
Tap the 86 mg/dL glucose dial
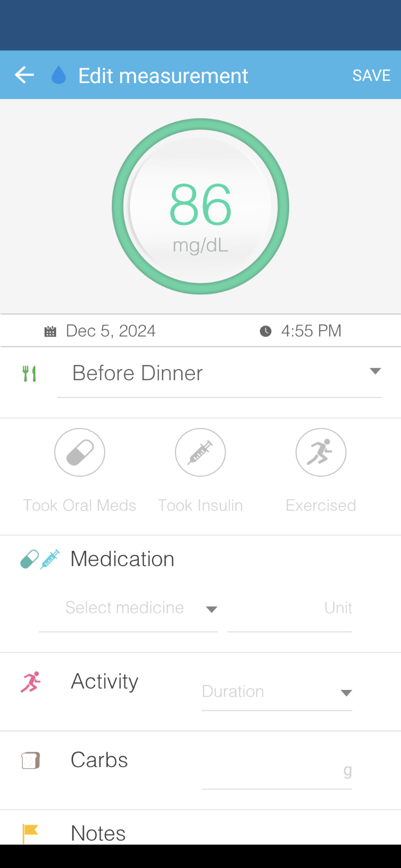tap(200, 206)
